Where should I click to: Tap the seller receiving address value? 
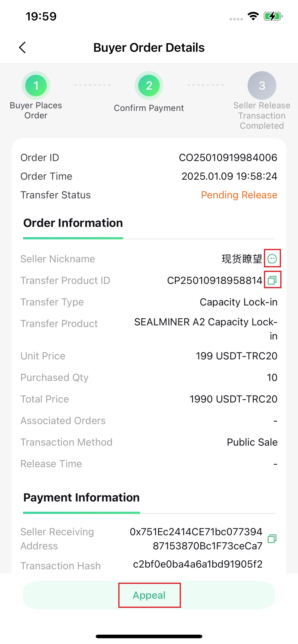point(196,539)
